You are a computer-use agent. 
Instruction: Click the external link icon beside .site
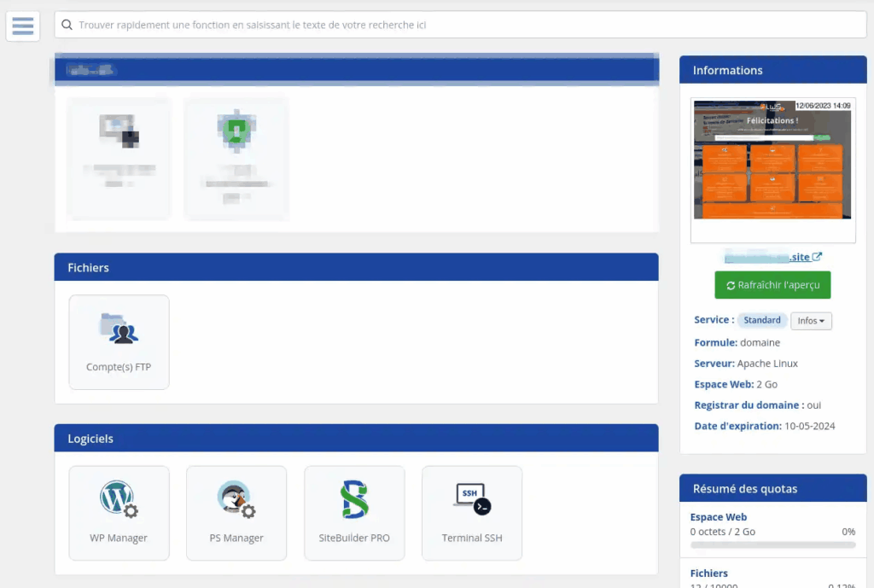coord(817,257)
